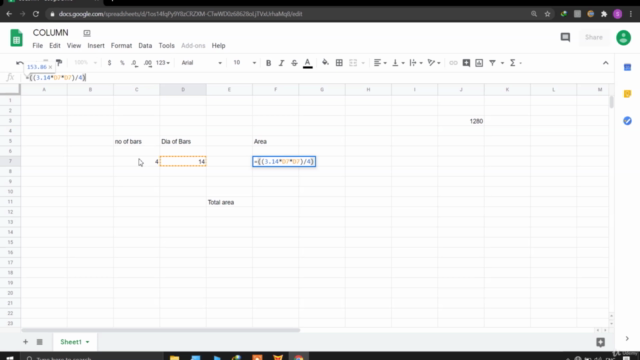The image size is (640, 360).
Task: Click the move to folder icon
Action: tap(87, 33)
